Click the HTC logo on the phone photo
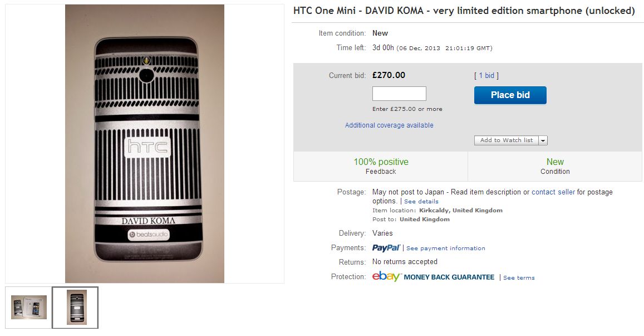 pos(148,147)
